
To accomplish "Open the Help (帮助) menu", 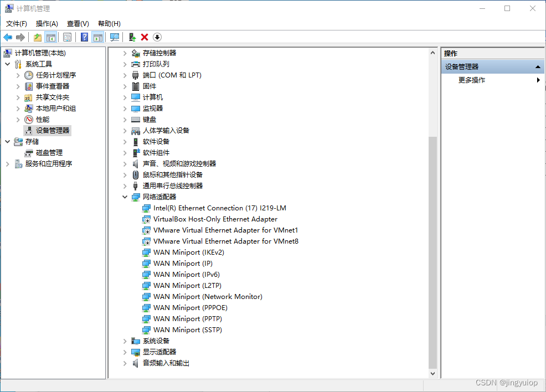I will click(x=109, y=24).
